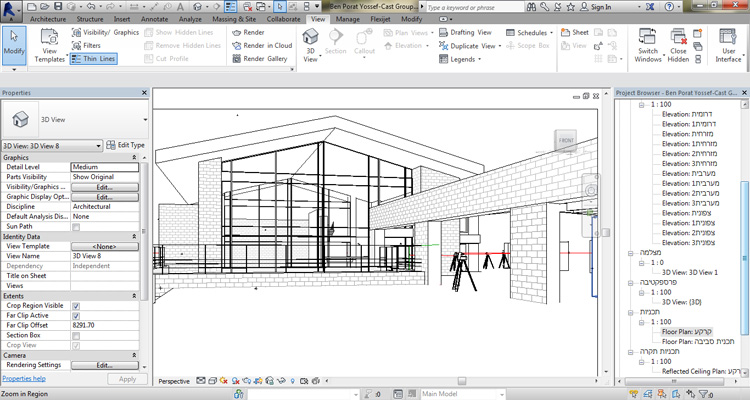Open View Templates
This screenshot has width=750, height=400.
[x=49, y=46]
